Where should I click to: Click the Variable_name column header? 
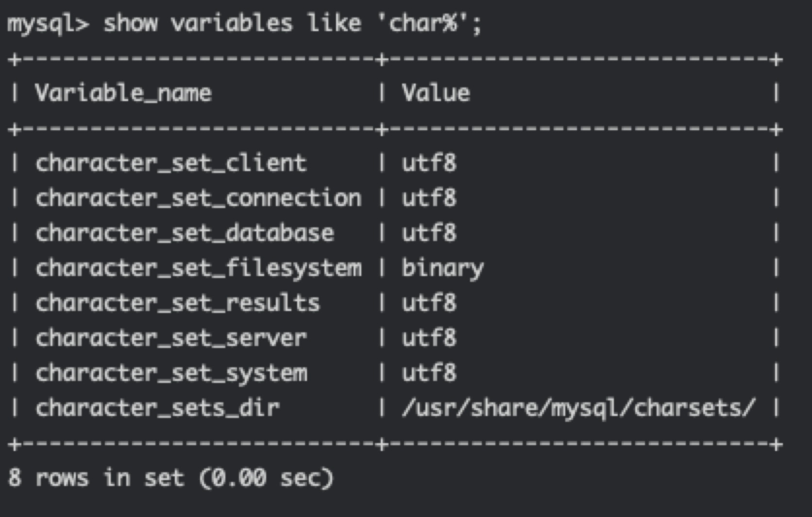click(123, 93)
